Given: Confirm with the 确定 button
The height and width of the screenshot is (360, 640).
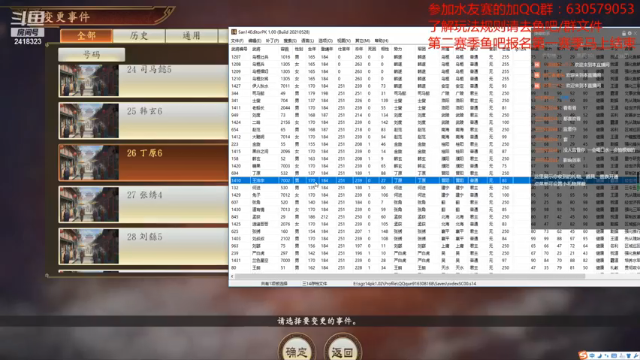Looking at the screenshot, I should coord(297,351).
